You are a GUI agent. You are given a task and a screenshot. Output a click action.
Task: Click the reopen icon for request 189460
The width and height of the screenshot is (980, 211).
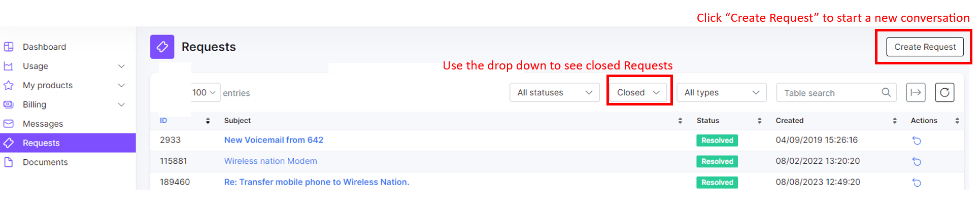(917, 183)
